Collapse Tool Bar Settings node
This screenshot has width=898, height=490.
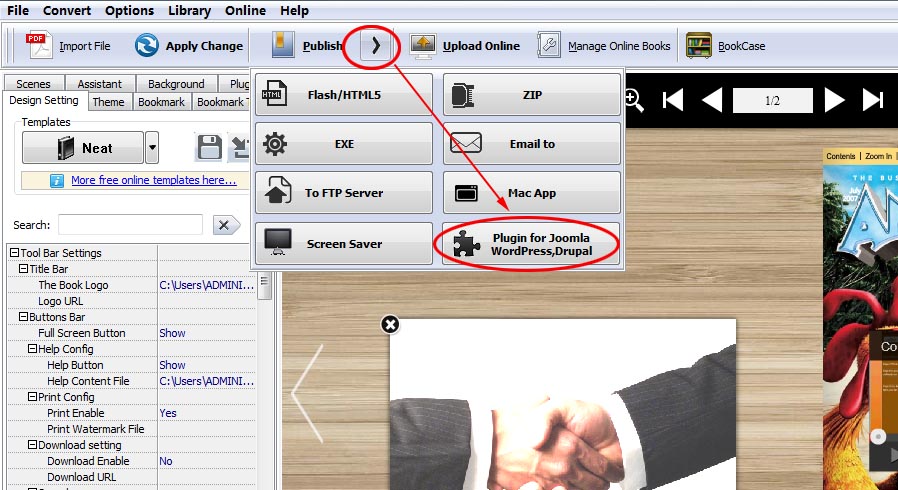(14, 253)
